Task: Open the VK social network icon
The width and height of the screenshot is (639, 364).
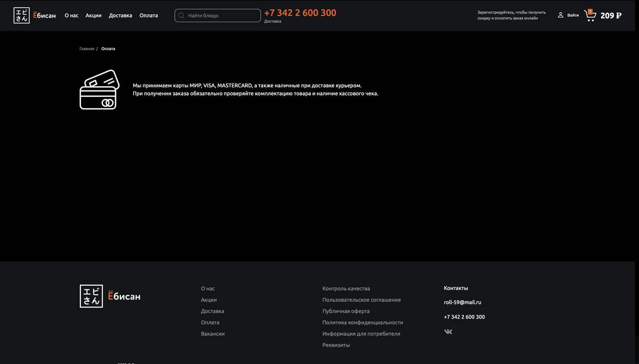Action: click(448, 332)
